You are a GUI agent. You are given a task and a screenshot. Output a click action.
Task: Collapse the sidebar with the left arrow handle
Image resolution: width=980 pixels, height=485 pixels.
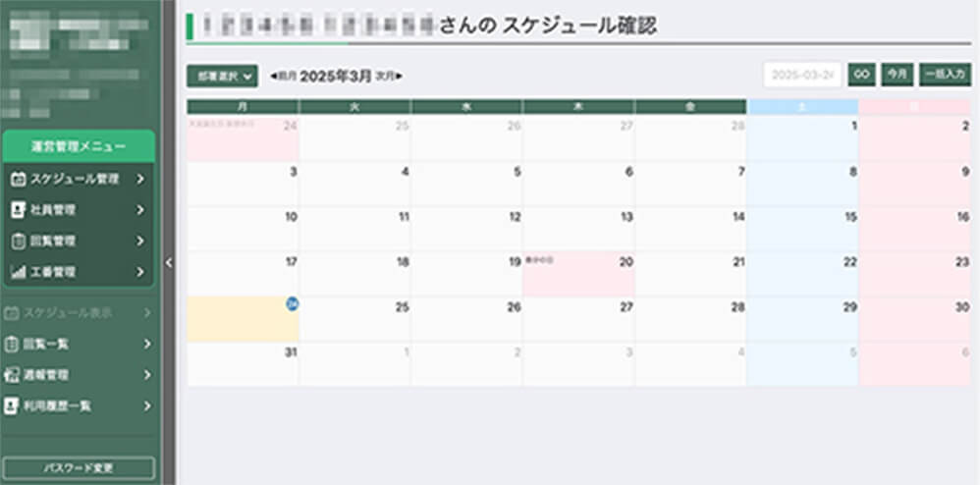168,263
